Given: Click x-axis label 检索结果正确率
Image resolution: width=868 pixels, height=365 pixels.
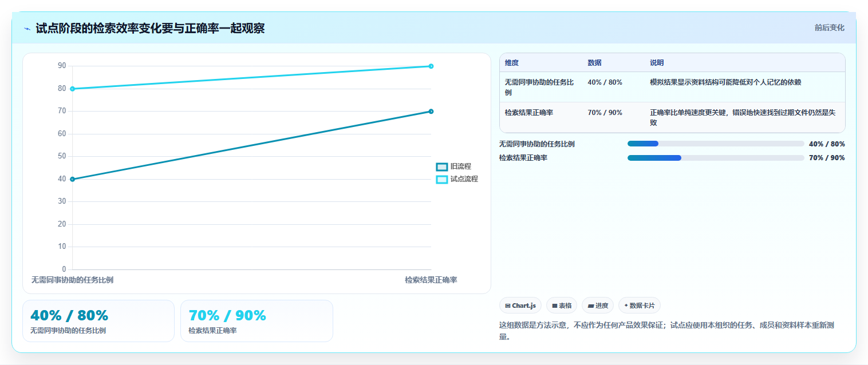Looking at the screenshot, I should (x=431, y=280).
